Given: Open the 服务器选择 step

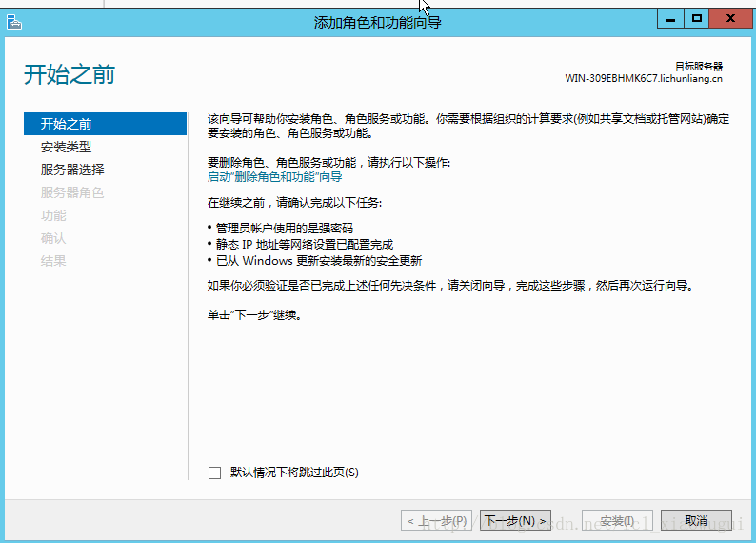Looking at the screenshot, I should pyautogui.click(x=72, y=170).
